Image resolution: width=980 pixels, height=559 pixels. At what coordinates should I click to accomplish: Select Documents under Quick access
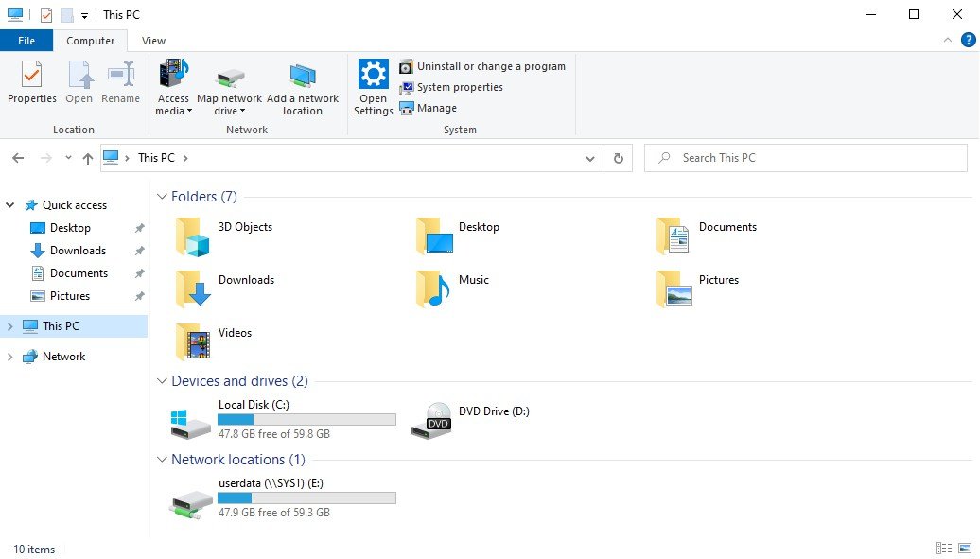tap(79, 273)
